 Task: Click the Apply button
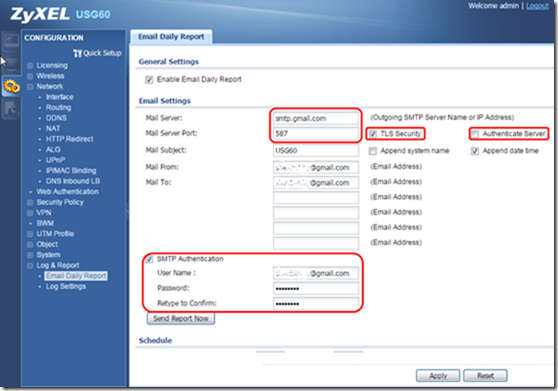[x=438, y=376]
